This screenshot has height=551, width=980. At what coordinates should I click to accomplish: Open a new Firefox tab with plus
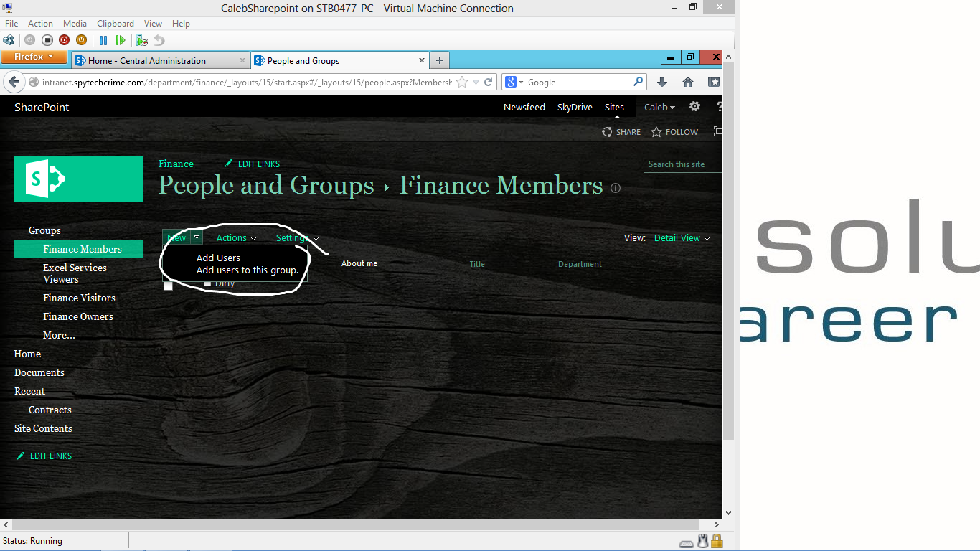coord(440,61)
